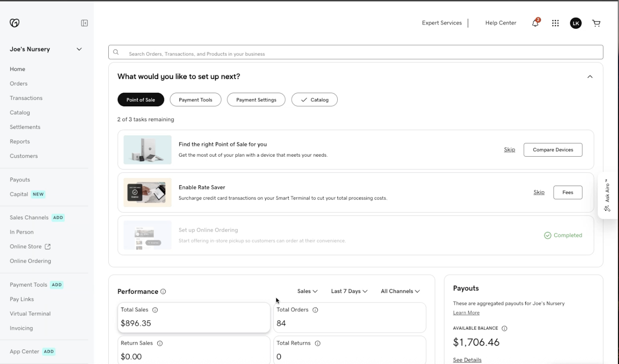The width and height of the screenshot is (619, 364).
Task: Open the Last 7 Days dropdown
Action: point(349,291)
